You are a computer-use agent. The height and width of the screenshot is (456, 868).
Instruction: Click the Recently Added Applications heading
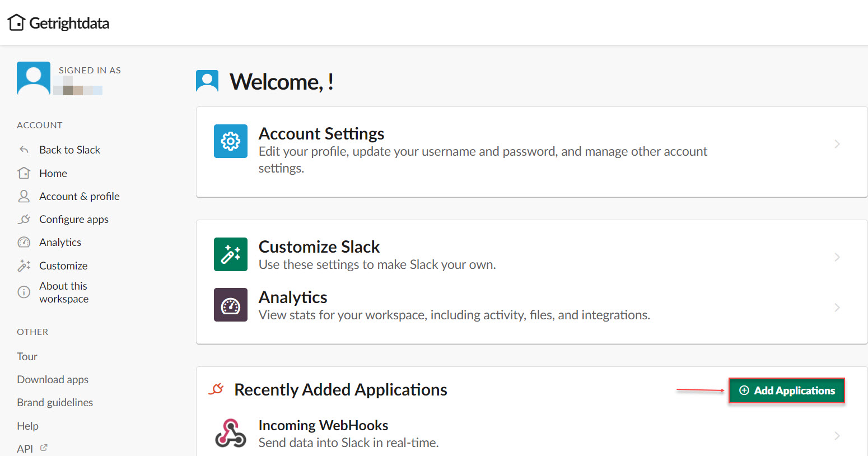[x=340, y=389]
